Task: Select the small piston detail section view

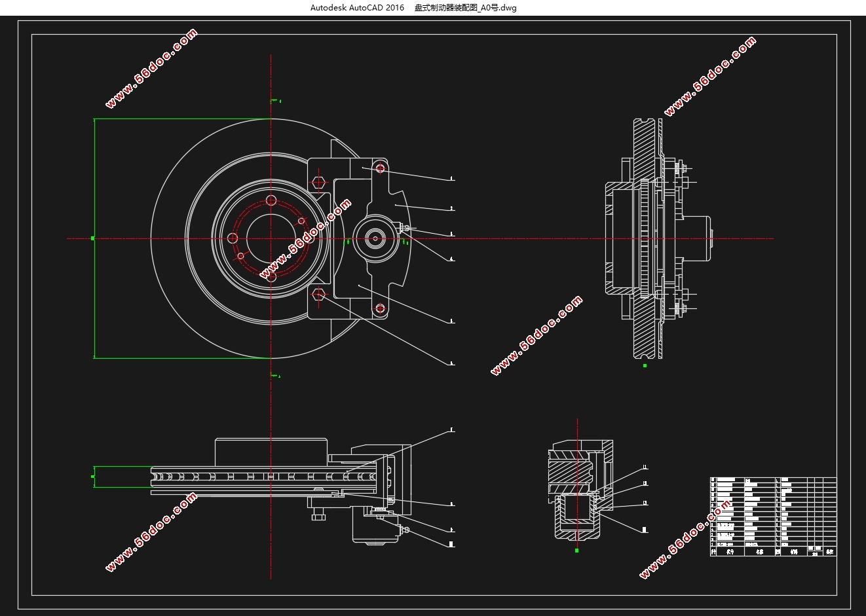Action: [580, 490]
